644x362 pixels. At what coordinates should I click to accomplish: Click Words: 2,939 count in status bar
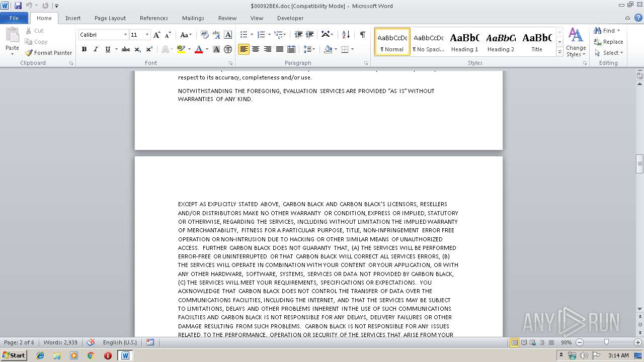point(60,342)
